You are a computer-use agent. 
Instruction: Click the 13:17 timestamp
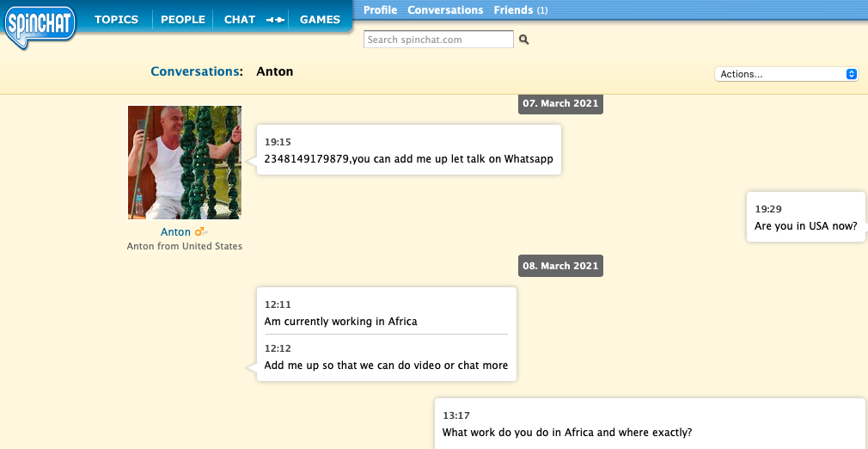(456, 415)
